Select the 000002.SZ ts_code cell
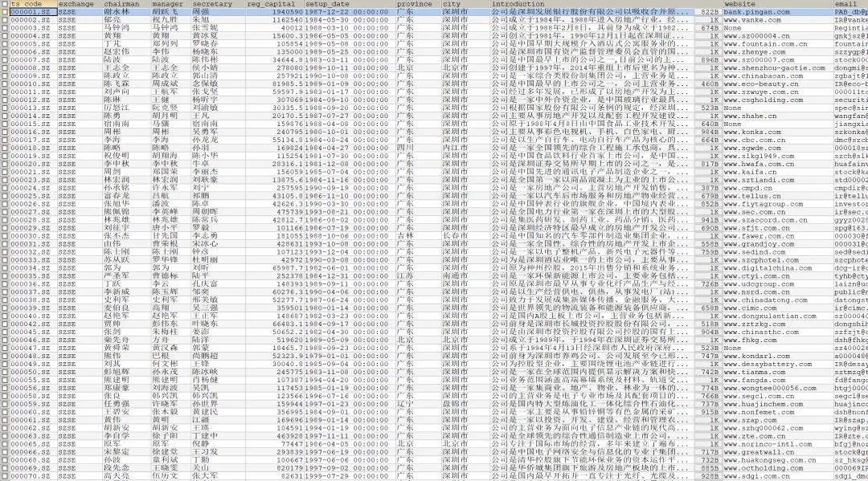868x481 pixels. coord(30,20)
